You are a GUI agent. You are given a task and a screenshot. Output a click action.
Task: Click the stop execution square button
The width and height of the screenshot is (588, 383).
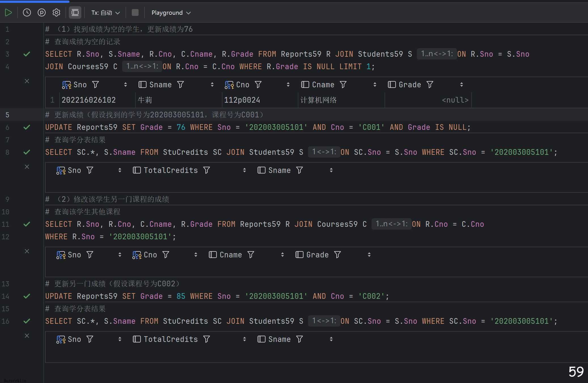(x=135, y=12)
